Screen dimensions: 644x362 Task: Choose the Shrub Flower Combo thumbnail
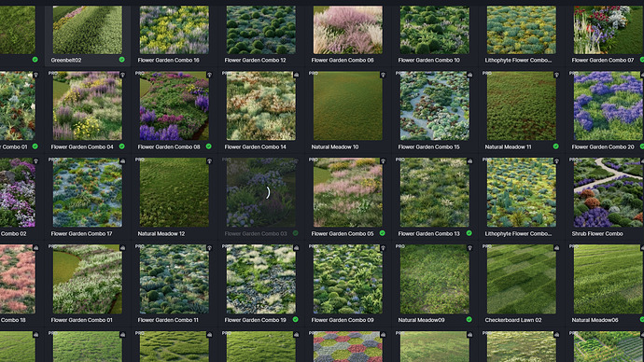(609, 192)
